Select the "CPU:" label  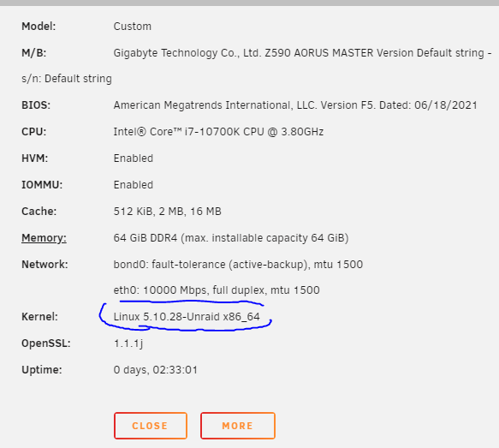tap(33, 132)
